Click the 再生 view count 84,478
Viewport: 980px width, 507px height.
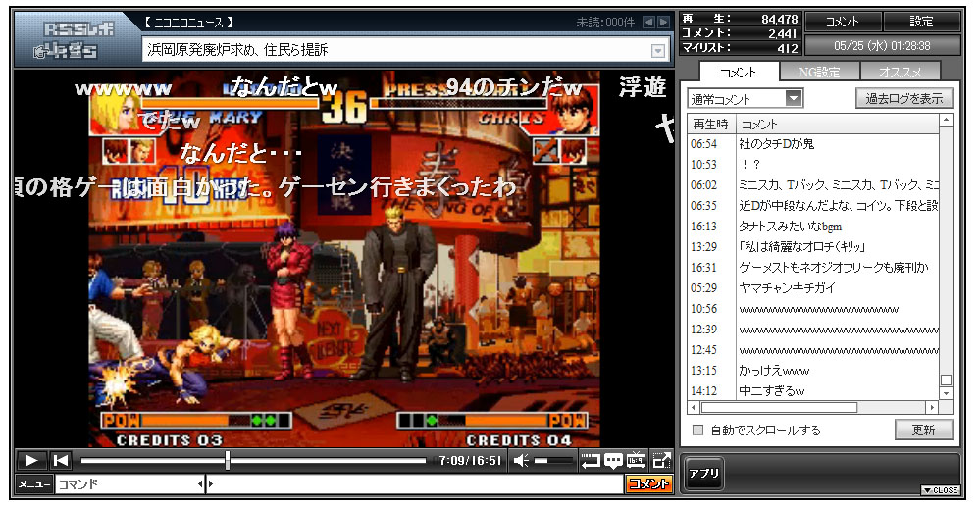(779, 20)
